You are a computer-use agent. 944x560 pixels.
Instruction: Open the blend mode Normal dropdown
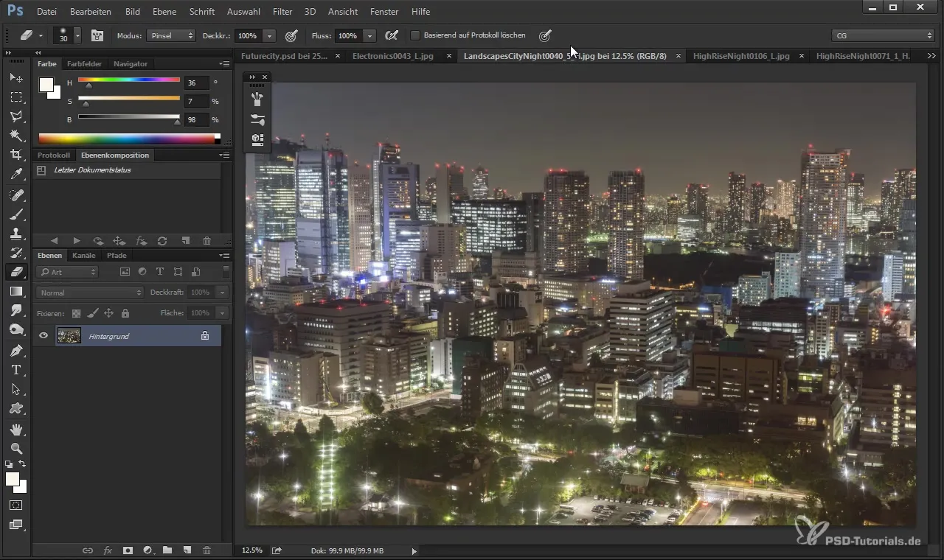(x=89, y=293)
